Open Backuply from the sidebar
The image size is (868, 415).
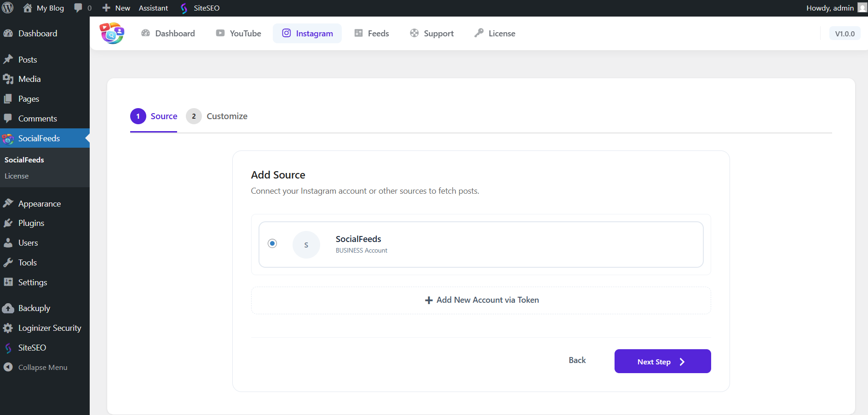(34, 308)
